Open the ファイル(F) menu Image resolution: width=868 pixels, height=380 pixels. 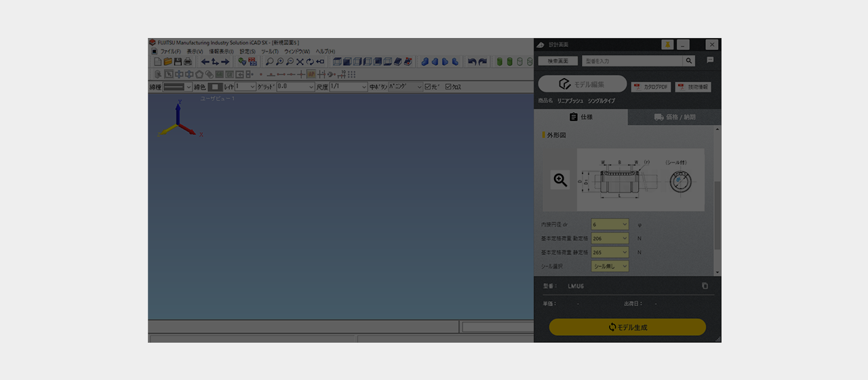[170, 52]
